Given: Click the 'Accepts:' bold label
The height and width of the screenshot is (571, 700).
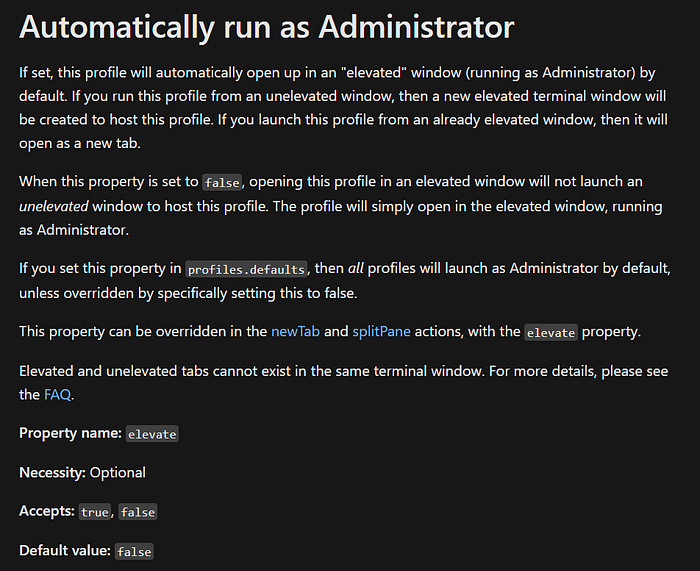Looking at the screenshot, I should [x=47, y=511].
